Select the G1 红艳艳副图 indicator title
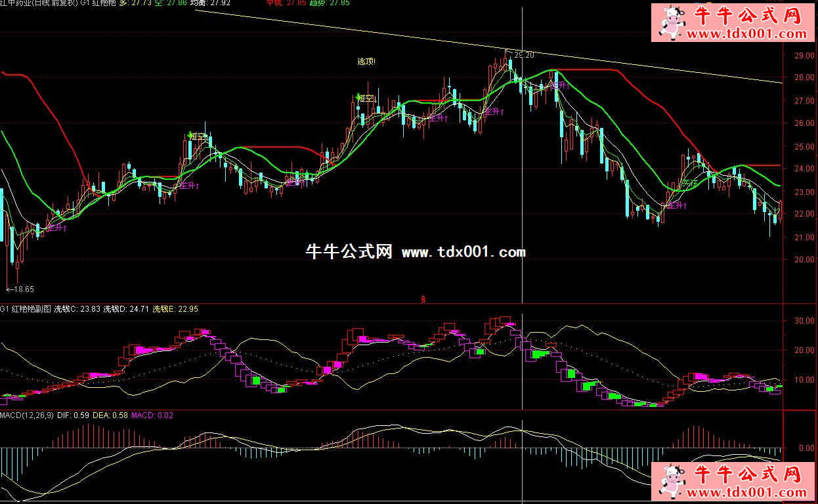The image size is (818, 504). tap(25, 308)
